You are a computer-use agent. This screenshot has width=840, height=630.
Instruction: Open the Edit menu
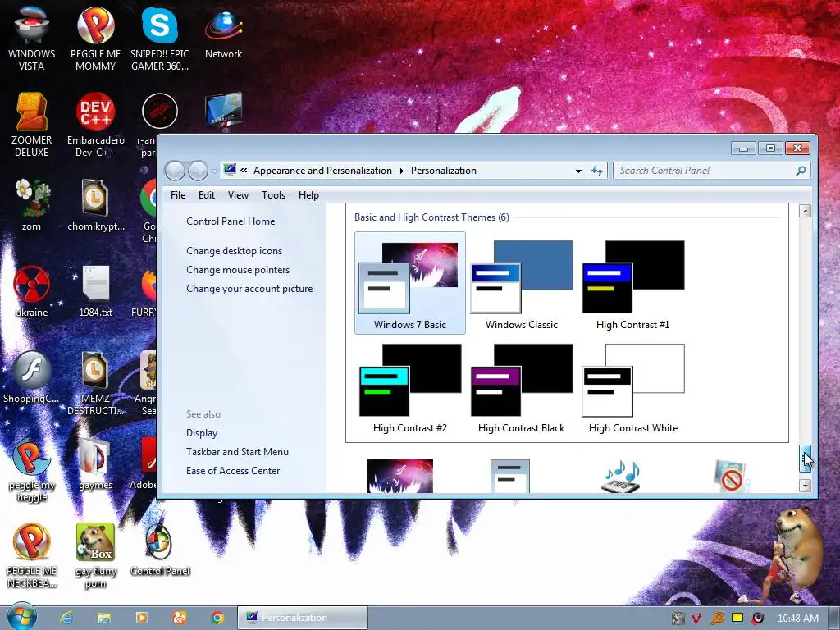tap(207, 195)
